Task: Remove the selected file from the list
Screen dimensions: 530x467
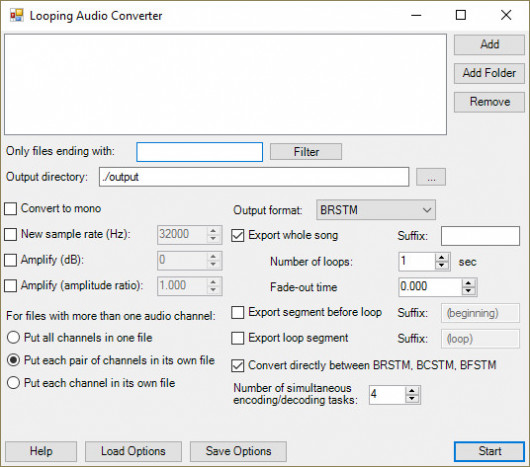Action: [x=489, y=102]
